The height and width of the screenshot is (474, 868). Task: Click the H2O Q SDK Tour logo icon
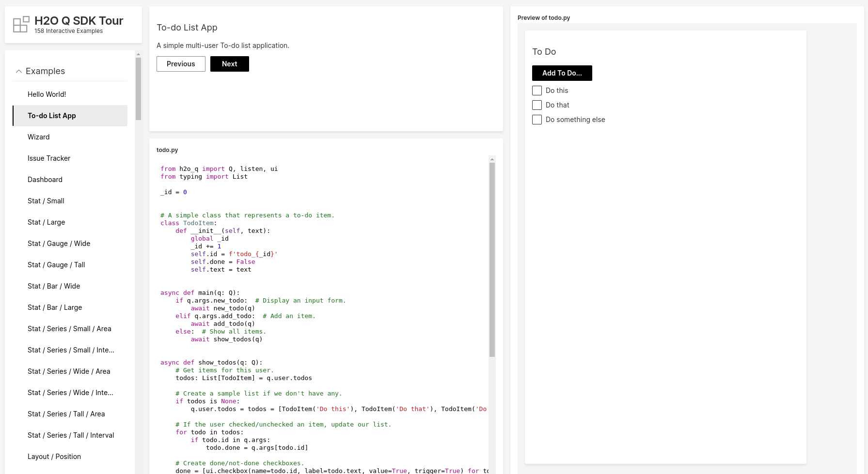(x=21, y=24)
